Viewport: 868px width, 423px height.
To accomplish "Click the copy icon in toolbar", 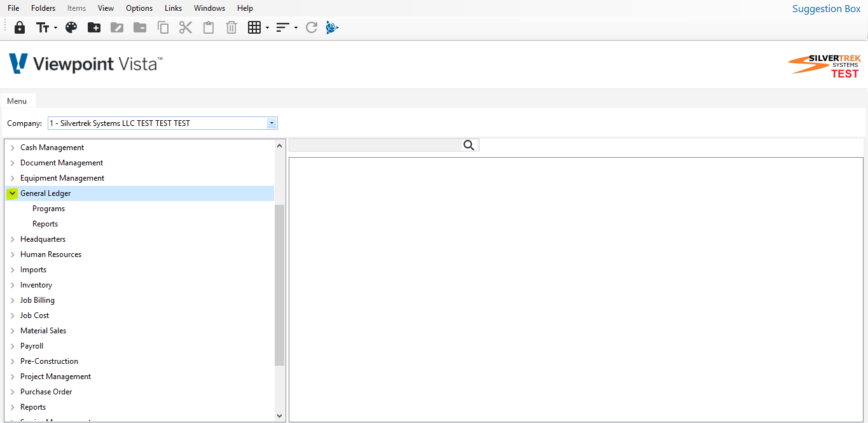I will click(163, 27).
